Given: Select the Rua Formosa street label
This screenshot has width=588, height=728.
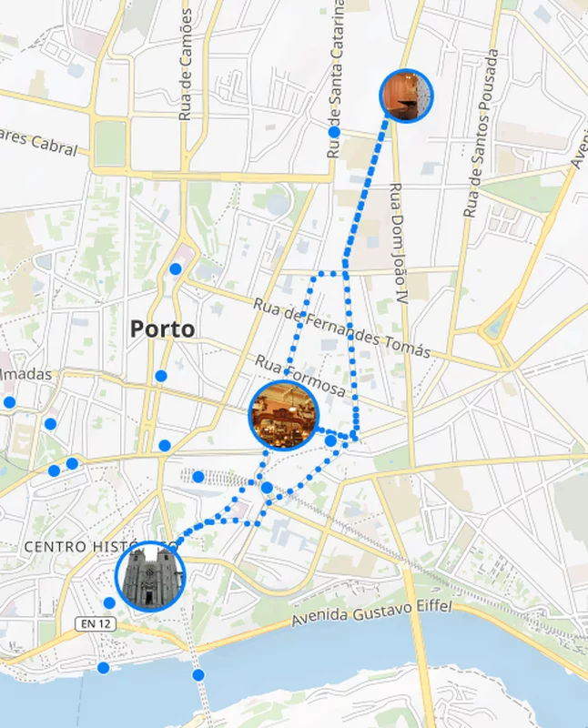Looking at the screenshot, I should (299, 377).
